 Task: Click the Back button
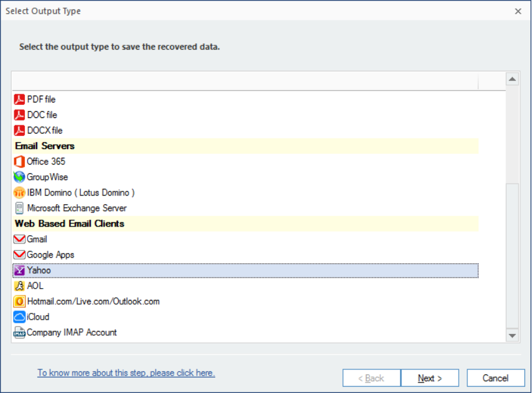[372, 378]
